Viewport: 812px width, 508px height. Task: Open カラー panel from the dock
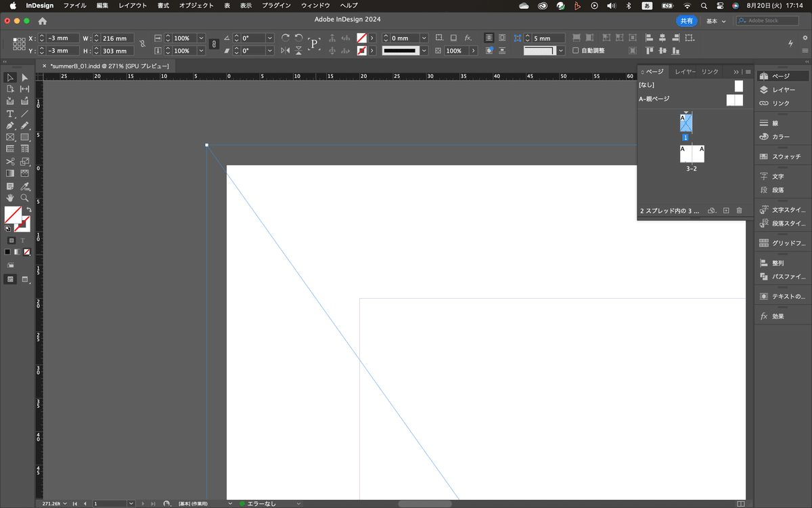click(782, 137)
